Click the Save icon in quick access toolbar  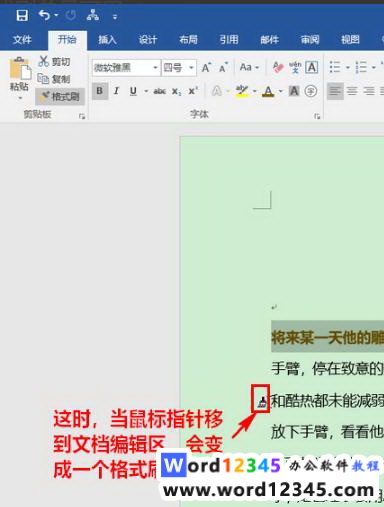pyautogui.click(x=22, y=15)
